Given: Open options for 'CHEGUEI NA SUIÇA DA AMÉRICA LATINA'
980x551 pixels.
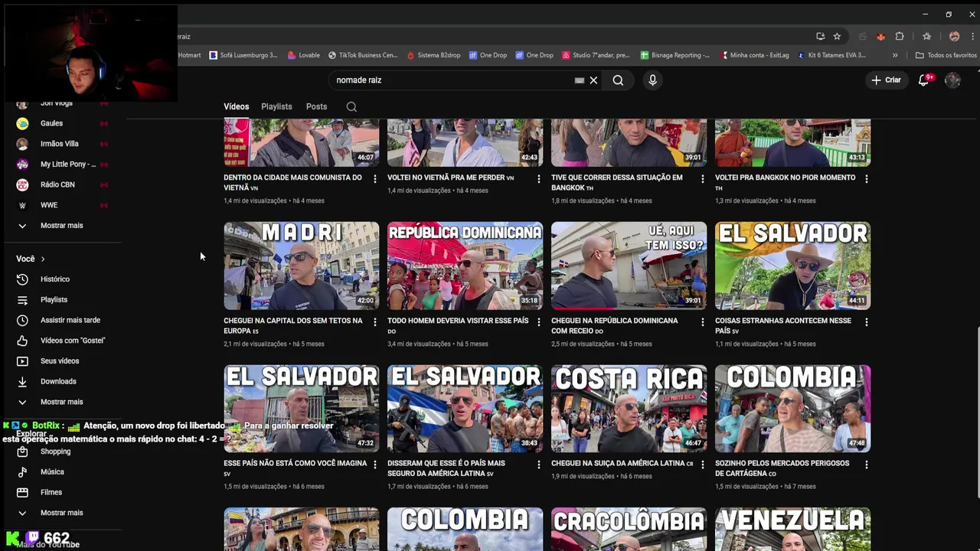Looking at the screenshot, I should (702, 465).
